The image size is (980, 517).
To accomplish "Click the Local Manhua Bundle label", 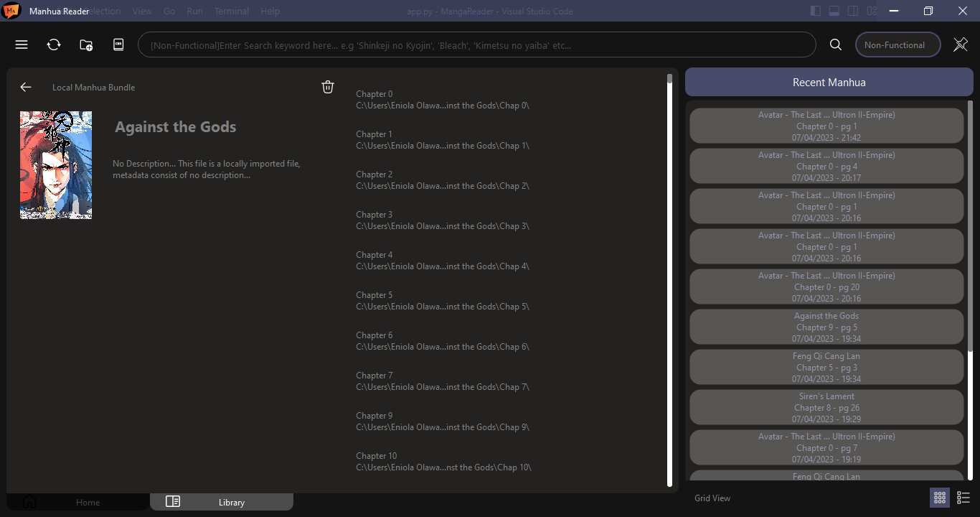I will click(x=93, y=88).
